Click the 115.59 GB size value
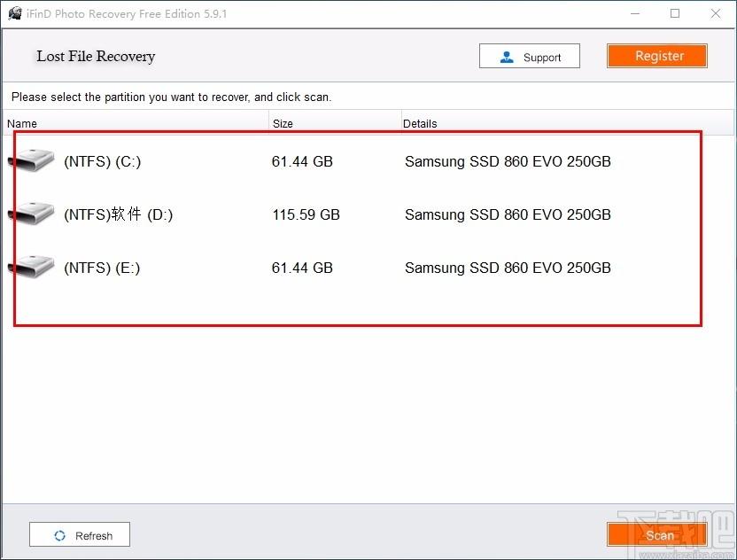This screenshot has height=560, width=737. (306, 214)
